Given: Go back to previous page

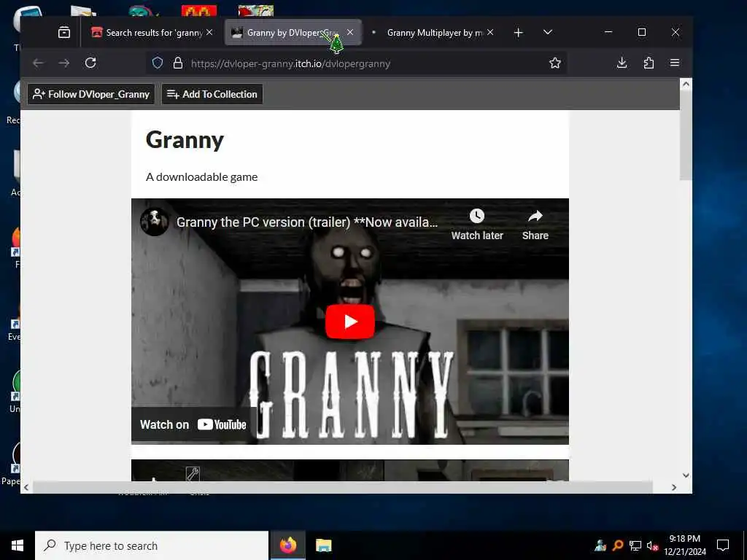Looking at the screenshot, I should 38,63.
